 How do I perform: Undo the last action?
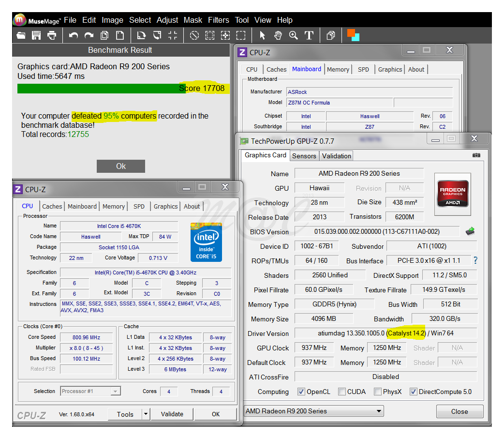74,35
